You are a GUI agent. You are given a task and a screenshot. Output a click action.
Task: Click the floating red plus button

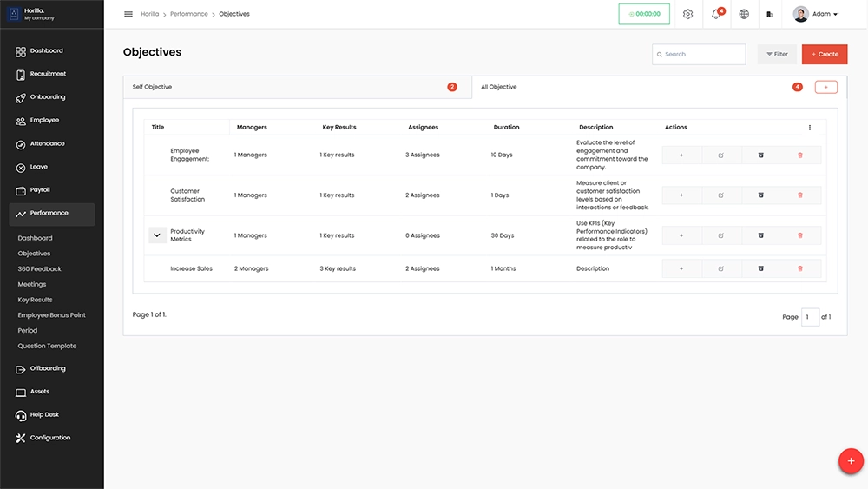click(x=851, y=461)
